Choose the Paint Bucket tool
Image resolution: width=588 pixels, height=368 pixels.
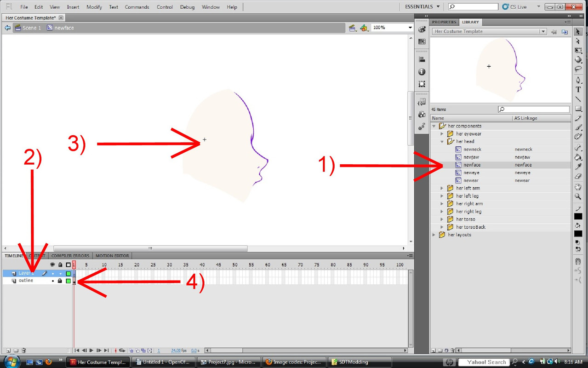tap(578, 157)
